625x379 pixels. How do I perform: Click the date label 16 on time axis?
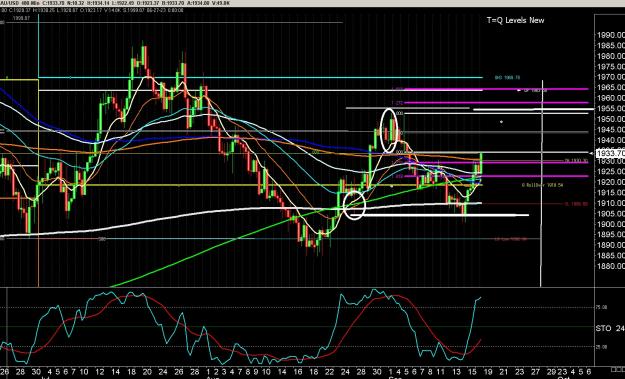pos(298,371)
